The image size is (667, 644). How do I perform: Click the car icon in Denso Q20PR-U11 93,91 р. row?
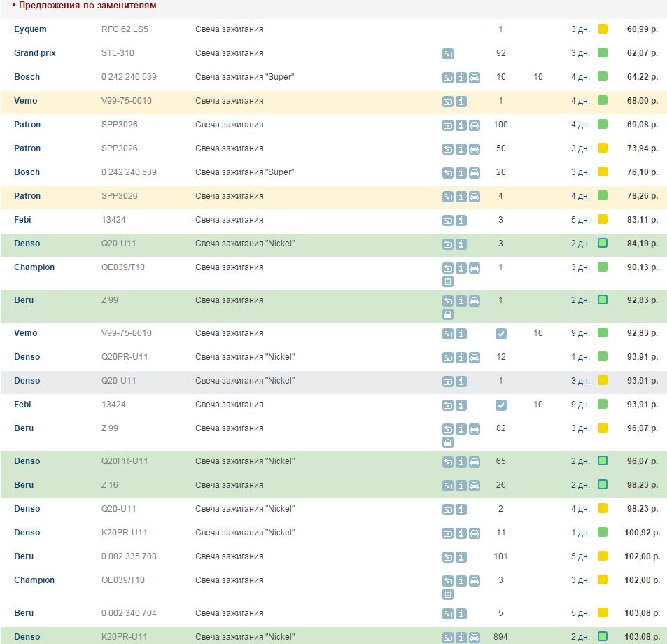tap(475, 358)
